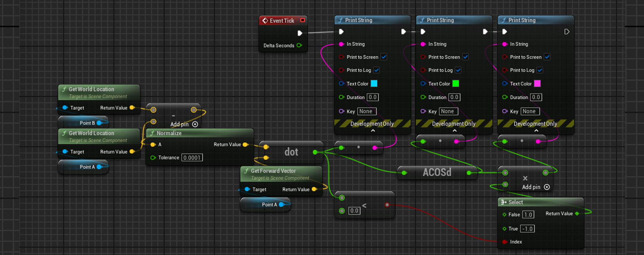Select the Event Tick node title

point(282,21)
